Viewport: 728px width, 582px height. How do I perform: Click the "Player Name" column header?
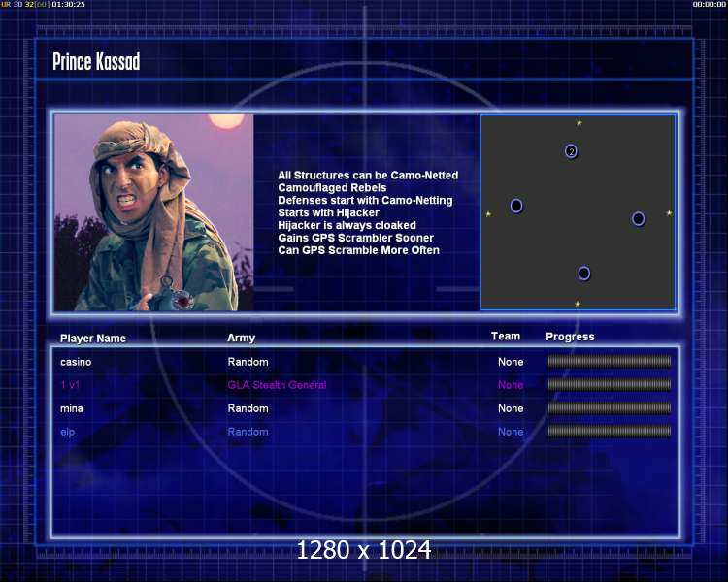[93, 339]
